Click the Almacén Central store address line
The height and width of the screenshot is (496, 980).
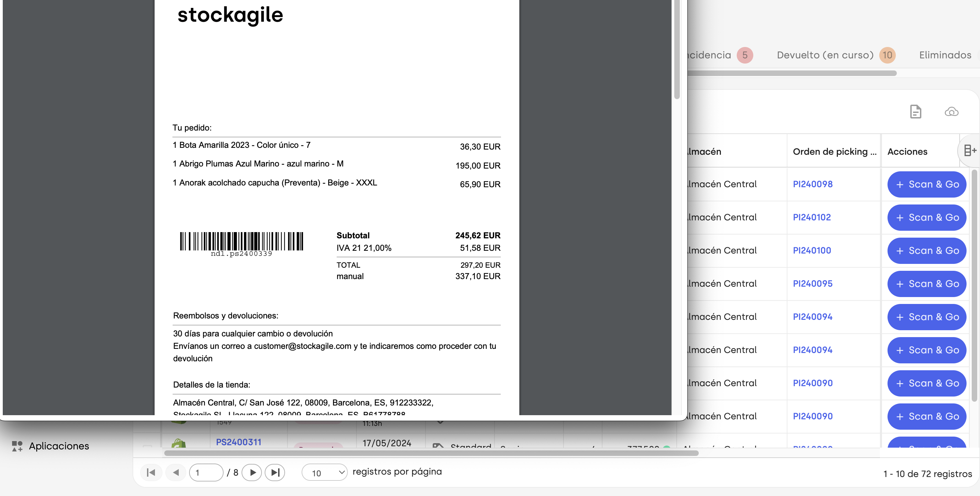pyautogui.click(x=303, y=402)
